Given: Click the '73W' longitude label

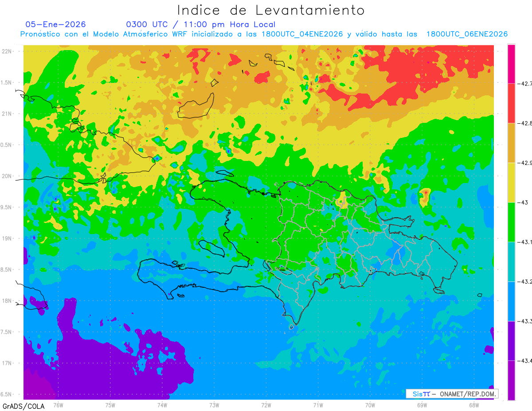Looking at the screenshot, I should (214, 405).
